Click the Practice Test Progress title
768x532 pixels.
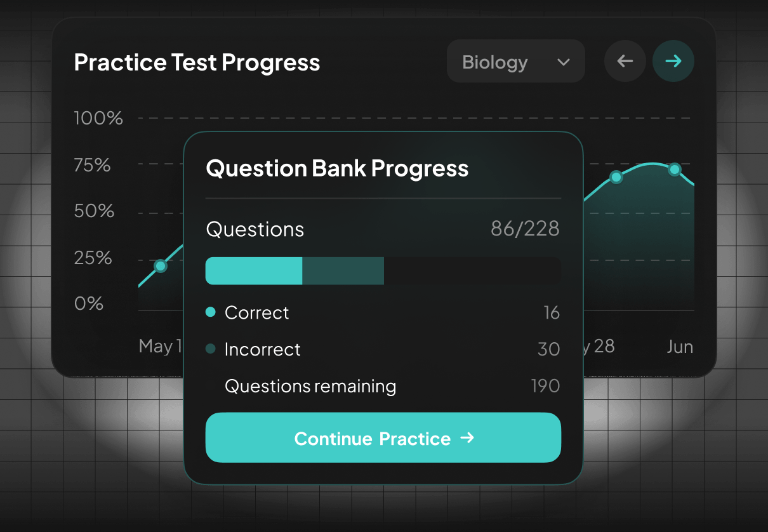(x=197, y=62)
